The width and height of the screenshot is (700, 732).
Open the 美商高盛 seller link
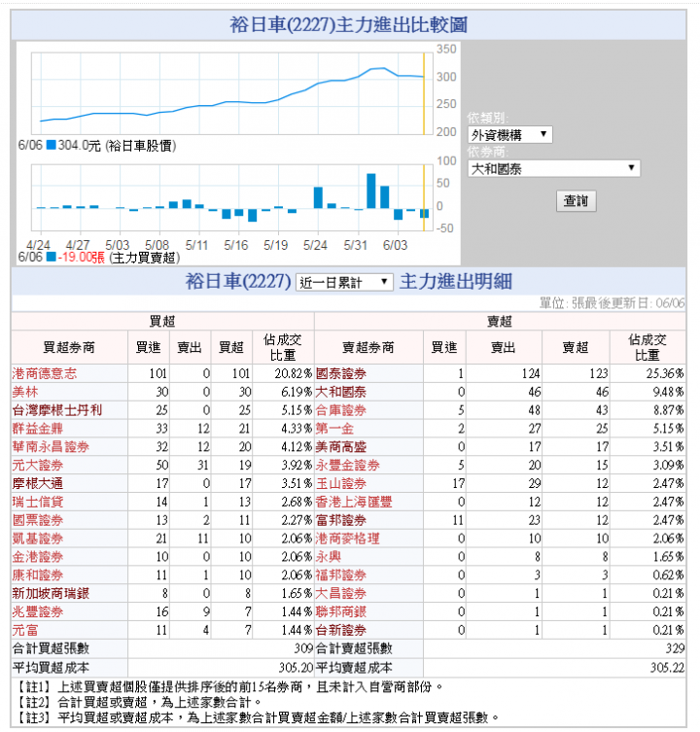(x=341, y=447)
